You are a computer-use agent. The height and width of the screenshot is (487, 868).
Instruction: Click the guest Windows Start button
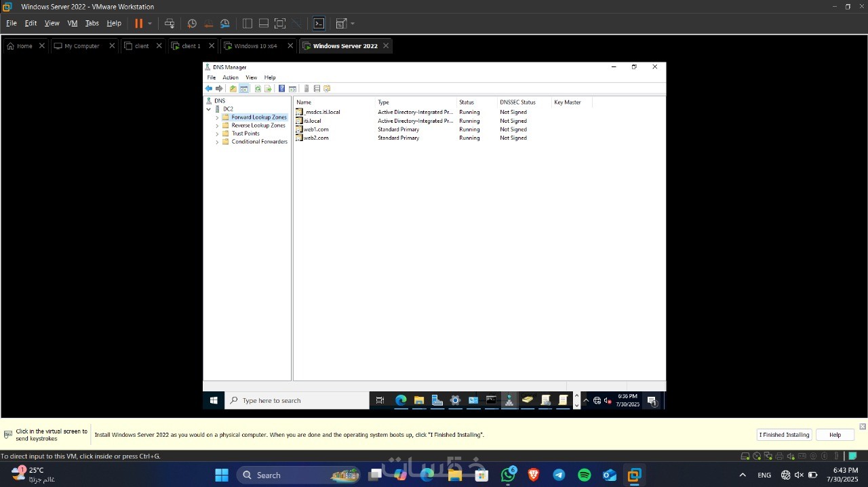tap(214, 400)
